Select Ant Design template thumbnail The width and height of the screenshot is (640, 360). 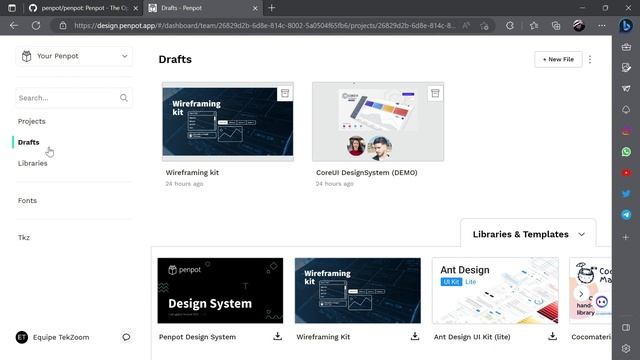click(x=495, y=290)
